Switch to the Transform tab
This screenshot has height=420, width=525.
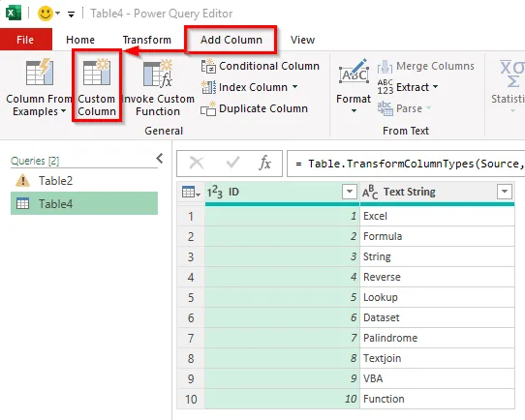coord(146,40)
